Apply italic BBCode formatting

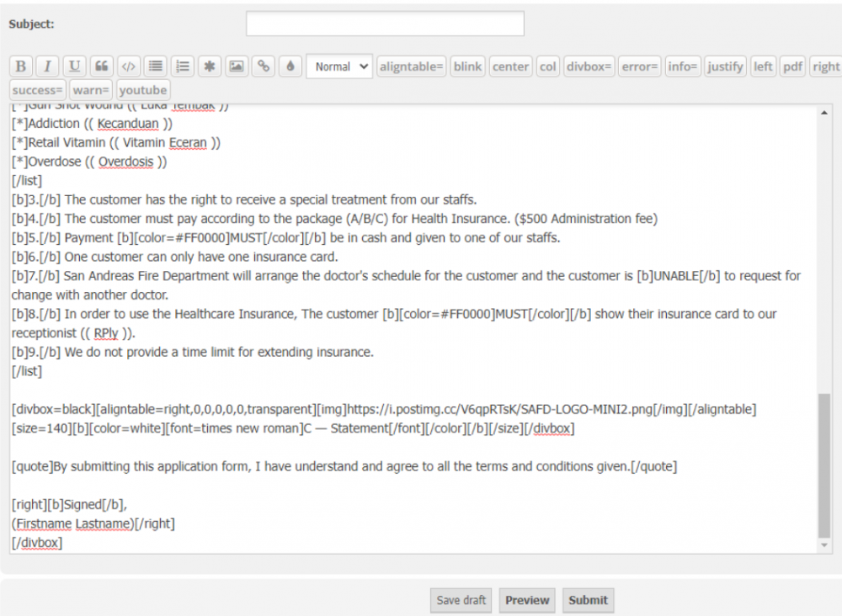pos(48,66)
